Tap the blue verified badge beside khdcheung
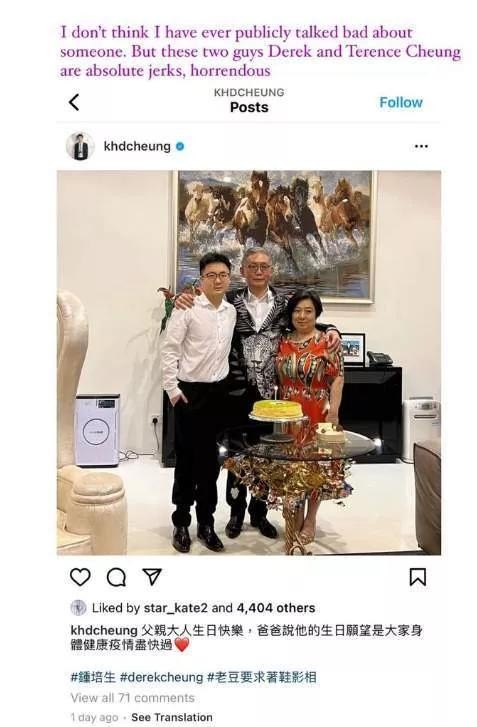The width and height of the screenshot is (477, 727). point(180,147)
